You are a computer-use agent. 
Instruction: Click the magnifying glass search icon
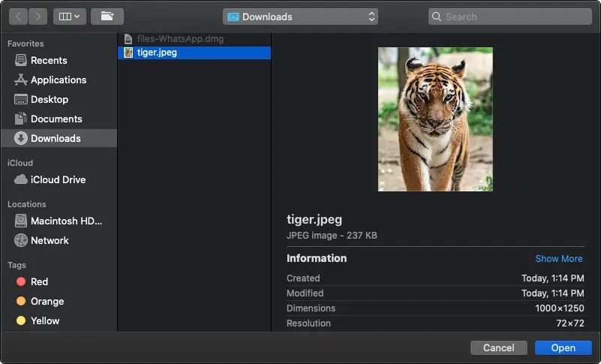pos(436,17)
